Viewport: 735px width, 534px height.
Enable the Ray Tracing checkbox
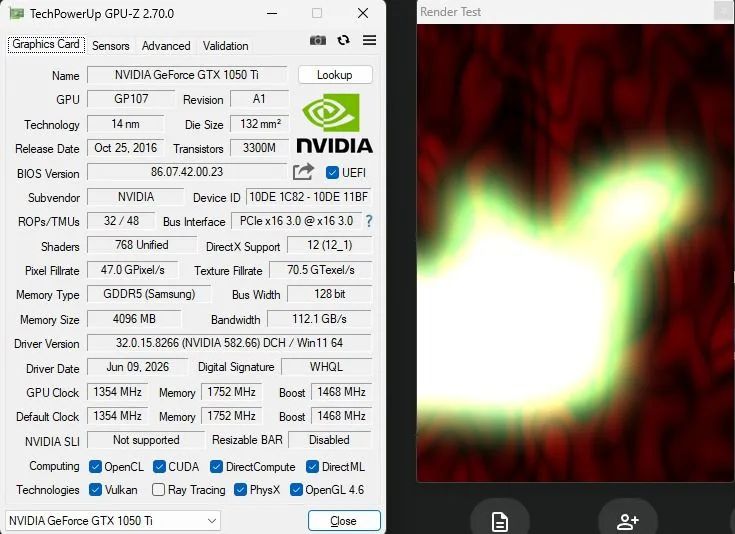pos(158,489)
